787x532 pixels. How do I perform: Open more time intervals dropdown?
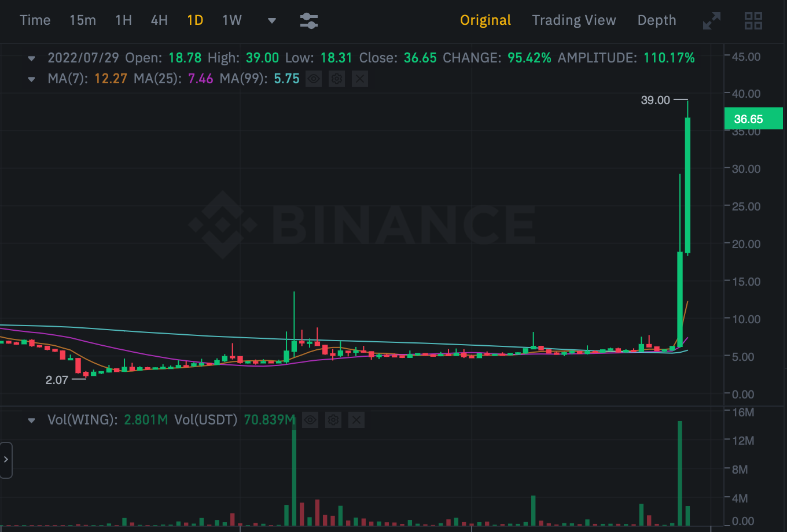[x=272, y=21]
